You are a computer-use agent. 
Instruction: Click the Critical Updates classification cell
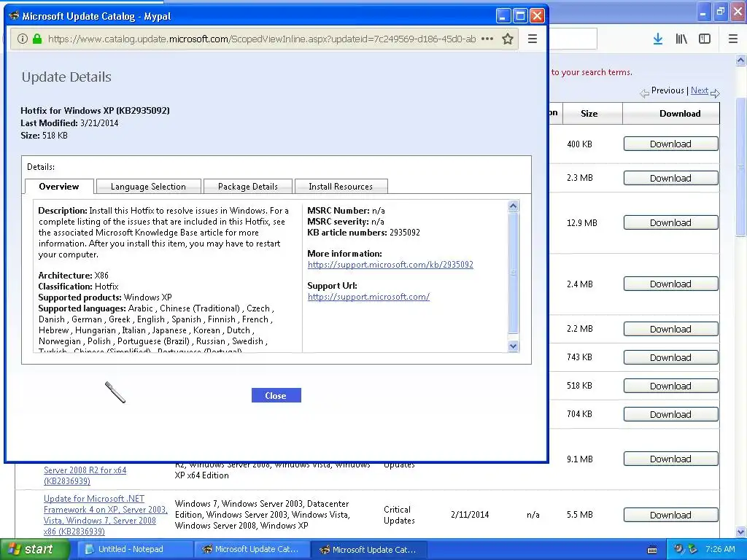click(x=399, y=515)
